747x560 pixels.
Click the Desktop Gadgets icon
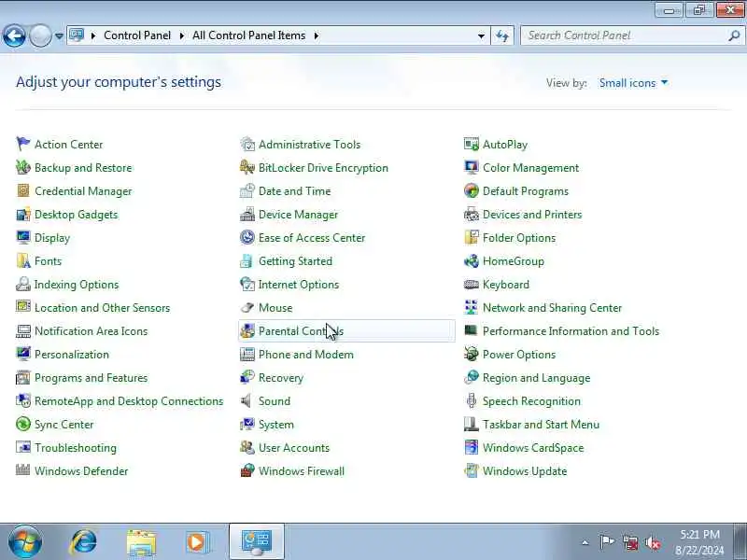click(22, 214)
